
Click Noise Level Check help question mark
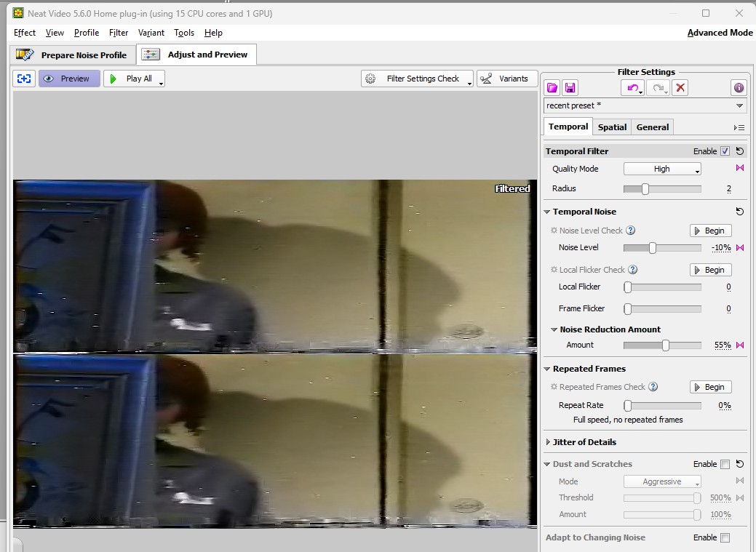[x=631, y=231]
